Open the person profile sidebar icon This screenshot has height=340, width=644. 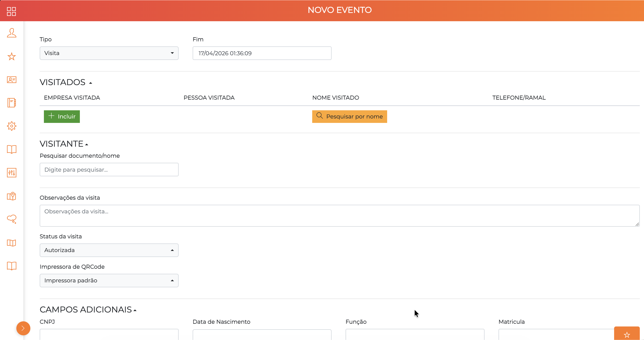11,33
